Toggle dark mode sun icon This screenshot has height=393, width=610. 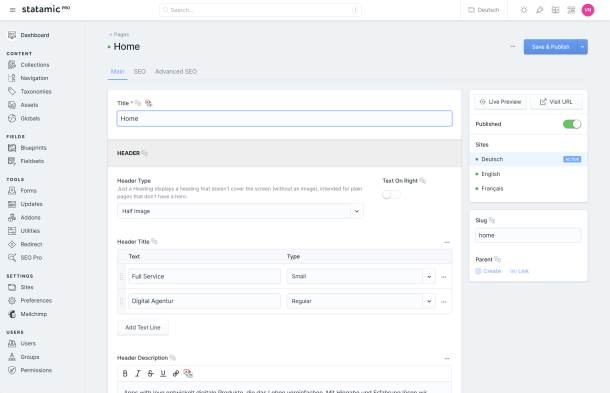[524, 10]
